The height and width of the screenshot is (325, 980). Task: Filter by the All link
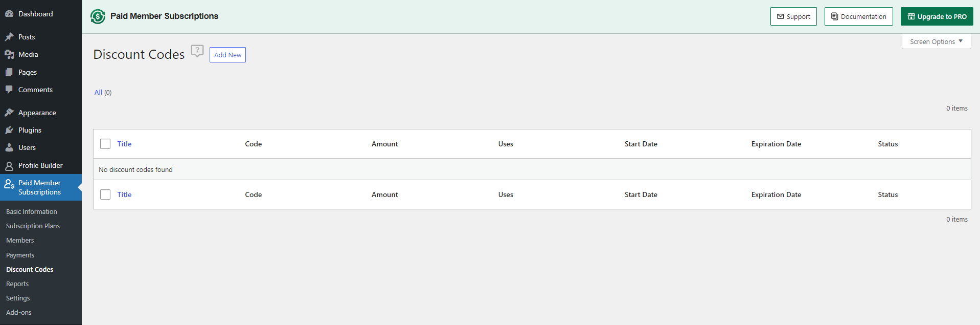pos(98,92)
